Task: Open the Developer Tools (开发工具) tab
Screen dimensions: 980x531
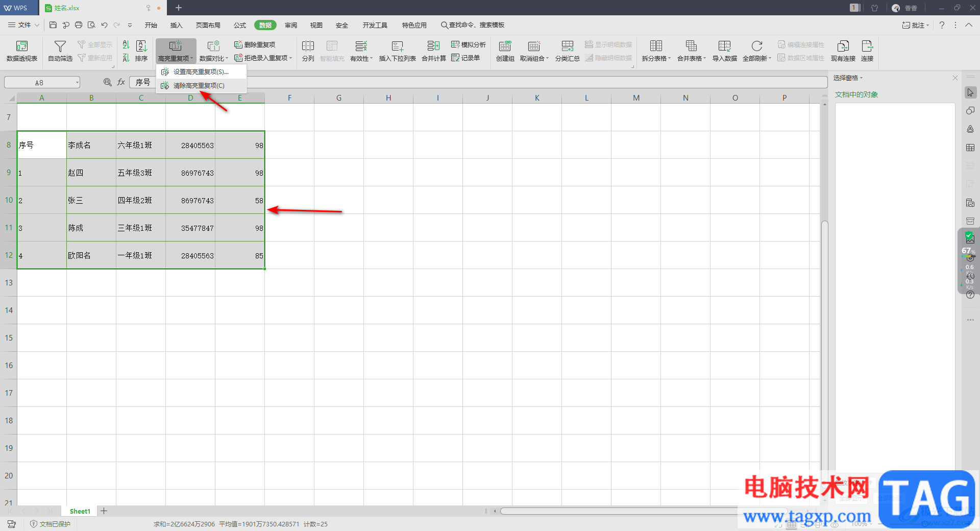Action: 375,25
